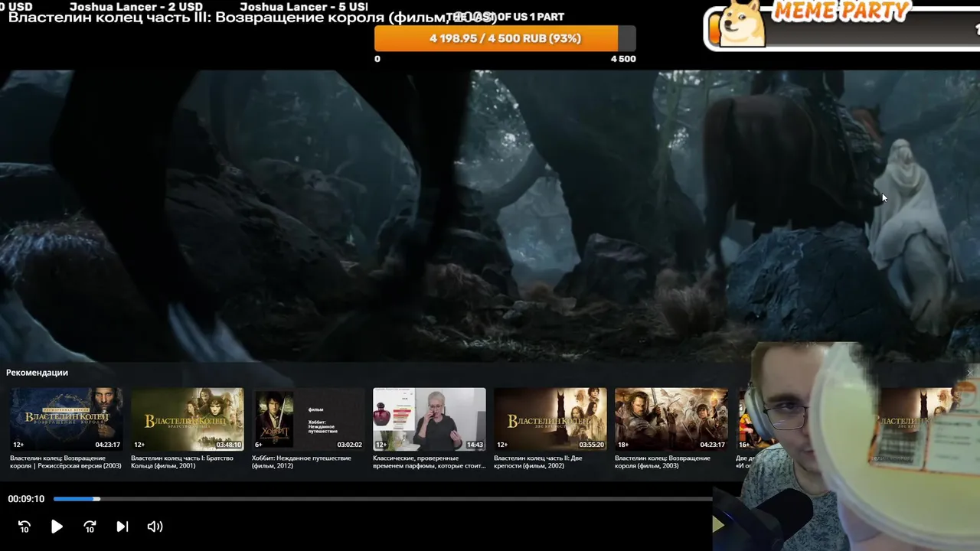Screen dimensions: 980x551
Task: Open the Две крепости (2002) thumbnail
Action: pyautogui.click(x=550, y=419)
